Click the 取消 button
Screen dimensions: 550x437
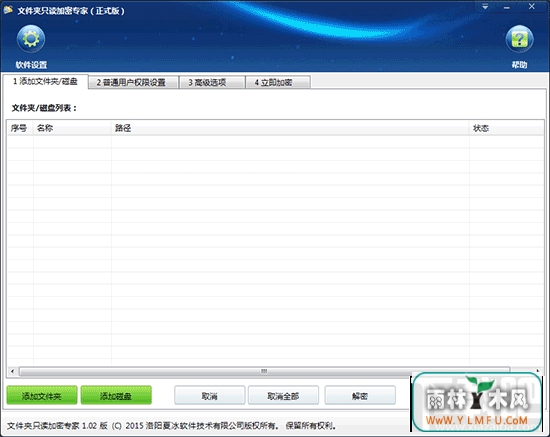point(209,396)
